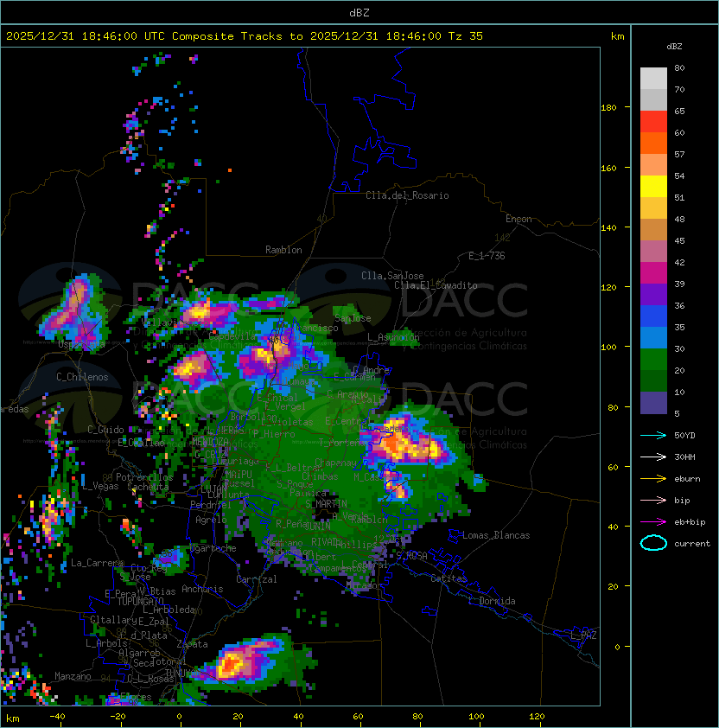
Task: Select the light gray top swatch of dBZ scale
Action: [x=653, y=79]
